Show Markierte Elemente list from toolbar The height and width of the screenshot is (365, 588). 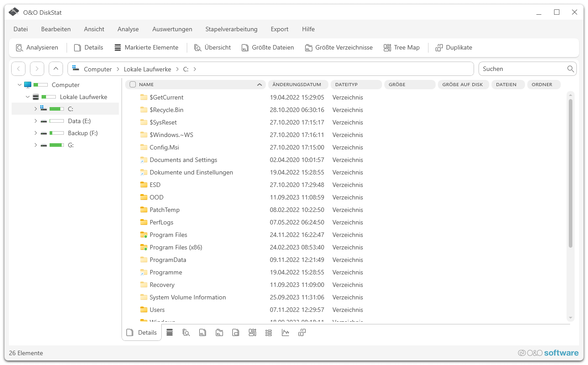146,47
